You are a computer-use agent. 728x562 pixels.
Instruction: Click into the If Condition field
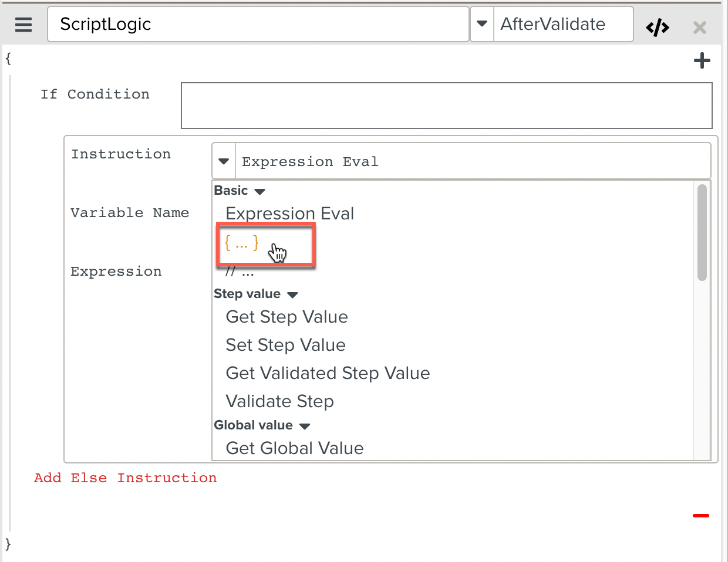coord(446,106)
